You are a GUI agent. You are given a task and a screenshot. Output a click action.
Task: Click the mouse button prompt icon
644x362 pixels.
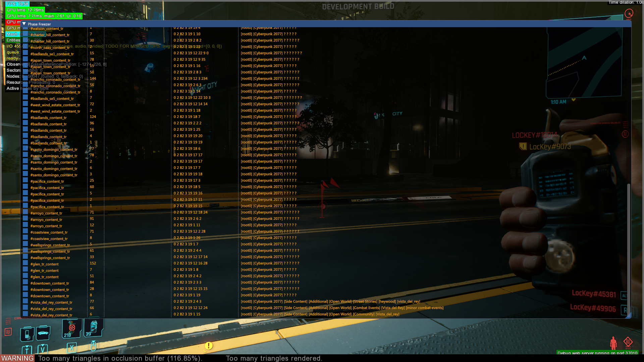[93, 346]
